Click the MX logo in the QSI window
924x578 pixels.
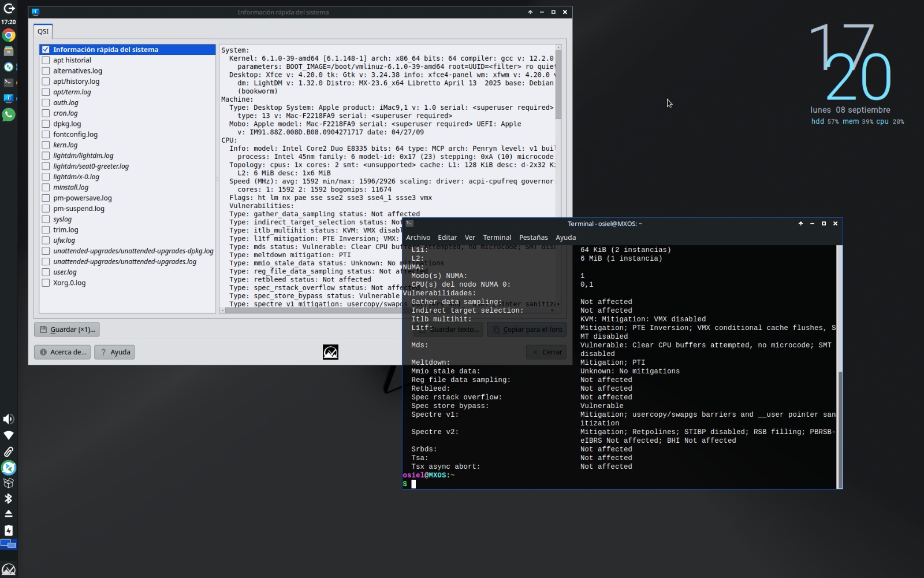click(x=330, y=352)
